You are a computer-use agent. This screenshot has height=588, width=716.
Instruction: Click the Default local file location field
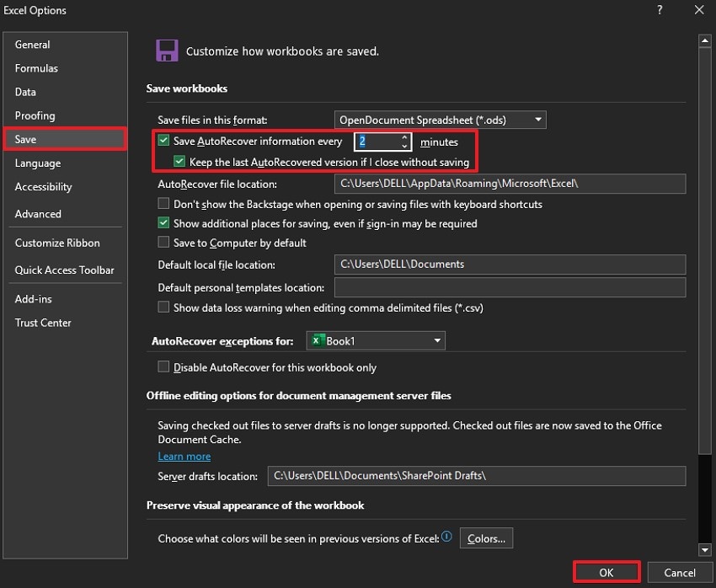pos(510,264)
